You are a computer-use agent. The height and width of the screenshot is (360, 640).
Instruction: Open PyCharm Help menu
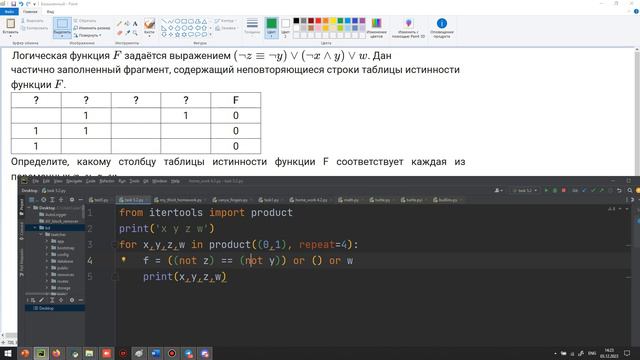(175, 181)
